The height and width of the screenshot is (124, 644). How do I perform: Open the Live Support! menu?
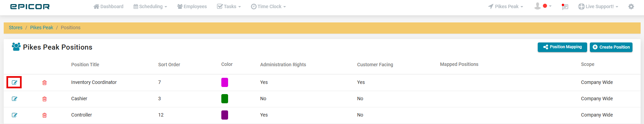[x=598, y=6]
